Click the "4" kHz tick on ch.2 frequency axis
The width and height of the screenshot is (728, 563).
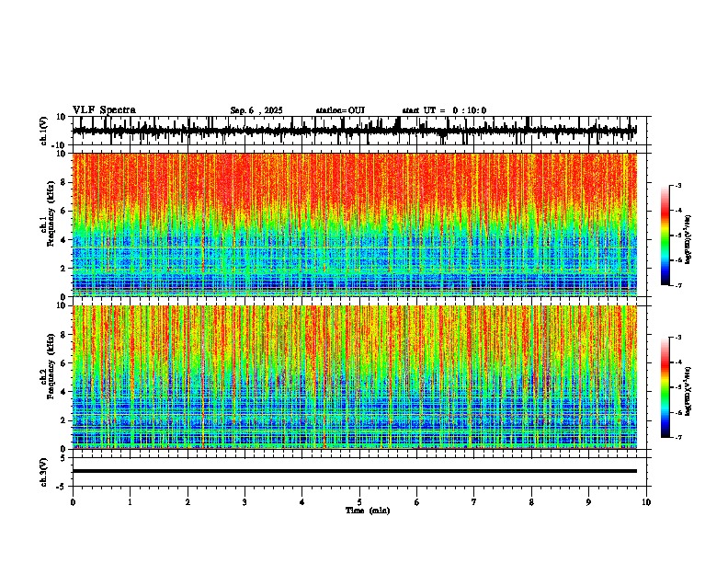[63, 392]
